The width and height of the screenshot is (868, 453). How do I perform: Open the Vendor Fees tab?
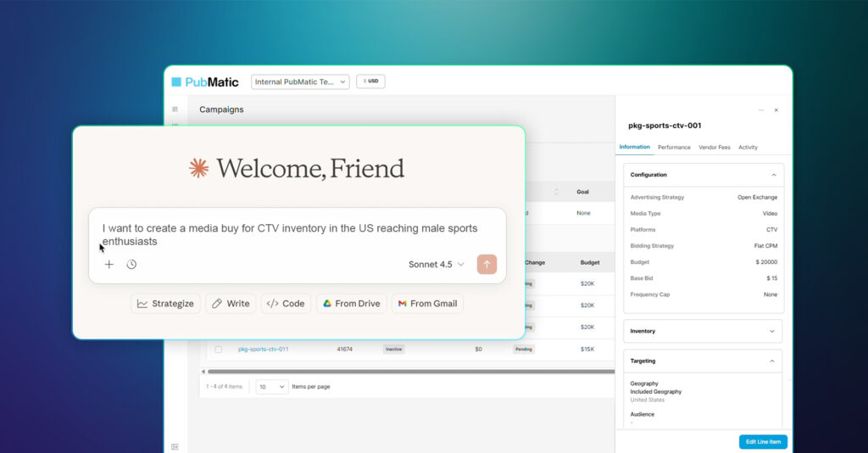714,148
